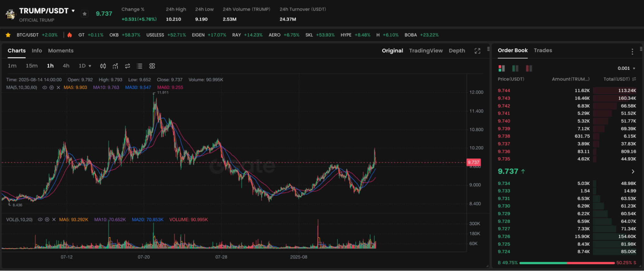Click the buy/sell ratio bar
This screenshot has height=271, width=644.
[567, 263]
